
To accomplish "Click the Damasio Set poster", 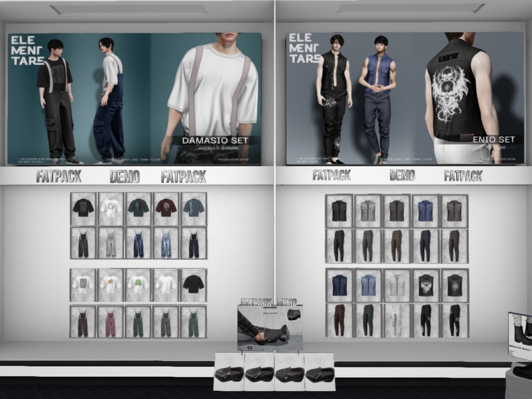I will [x=135, y=98].
